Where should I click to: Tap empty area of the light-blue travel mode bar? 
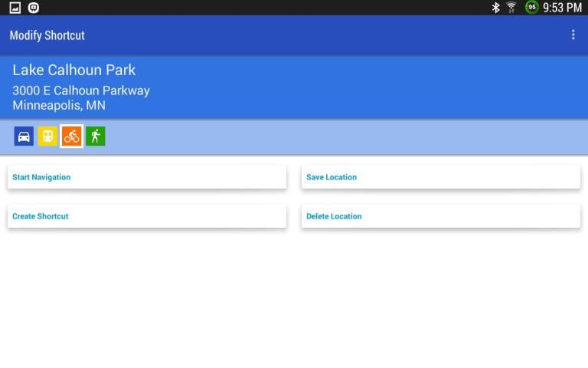coord(345,136)
